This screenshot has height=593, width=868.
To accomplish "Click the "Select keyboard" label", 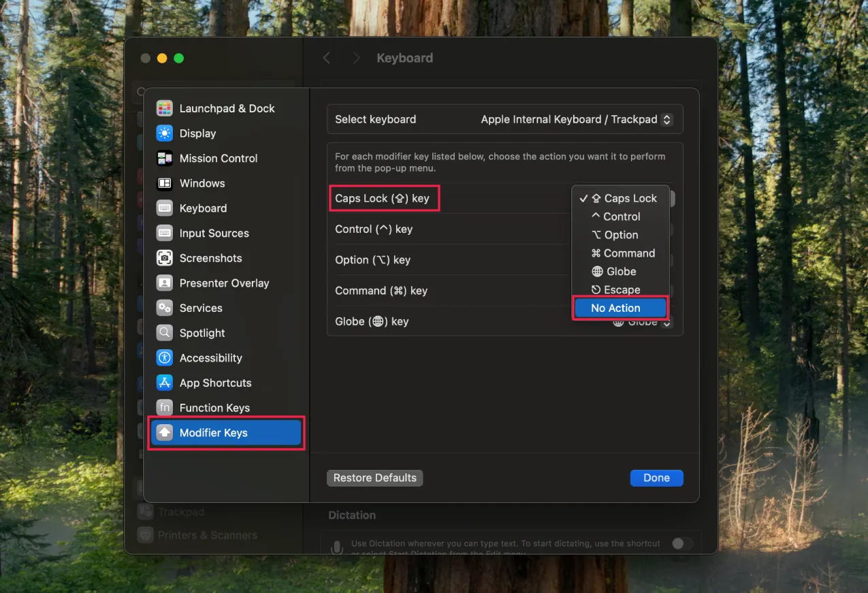I will (376, 119).
